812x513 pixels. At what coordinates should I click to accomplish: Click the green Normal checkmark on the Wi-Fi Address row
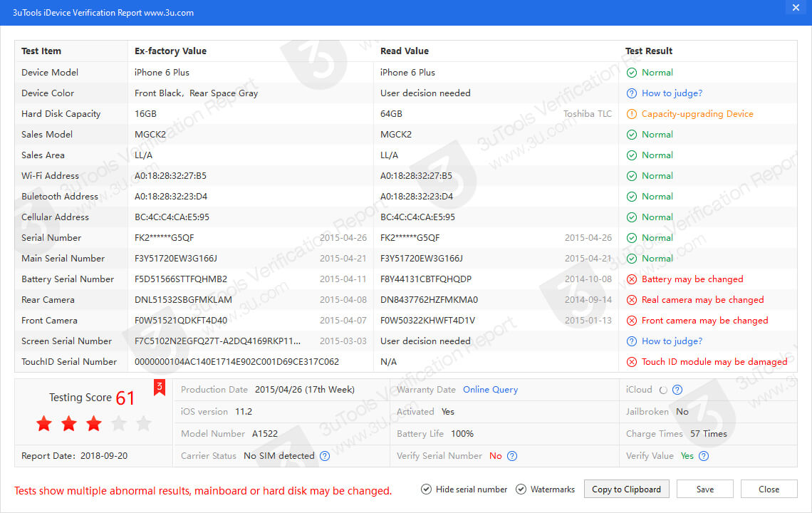(x=631, y=175)
